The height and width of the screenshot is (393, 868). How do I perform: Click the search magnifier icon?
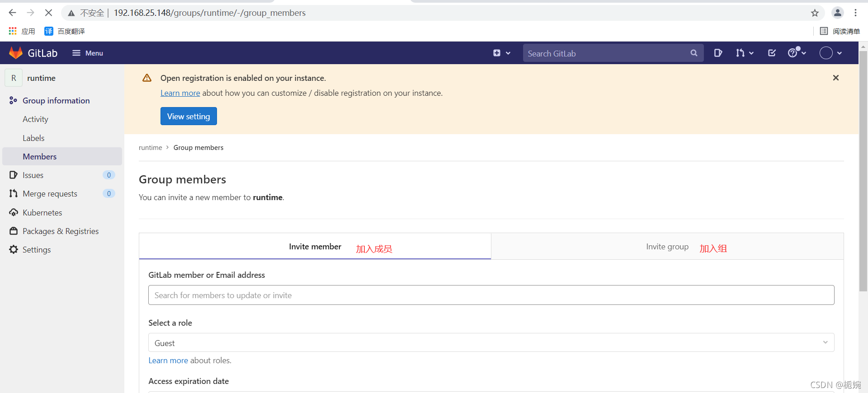[x=694, y=53]
